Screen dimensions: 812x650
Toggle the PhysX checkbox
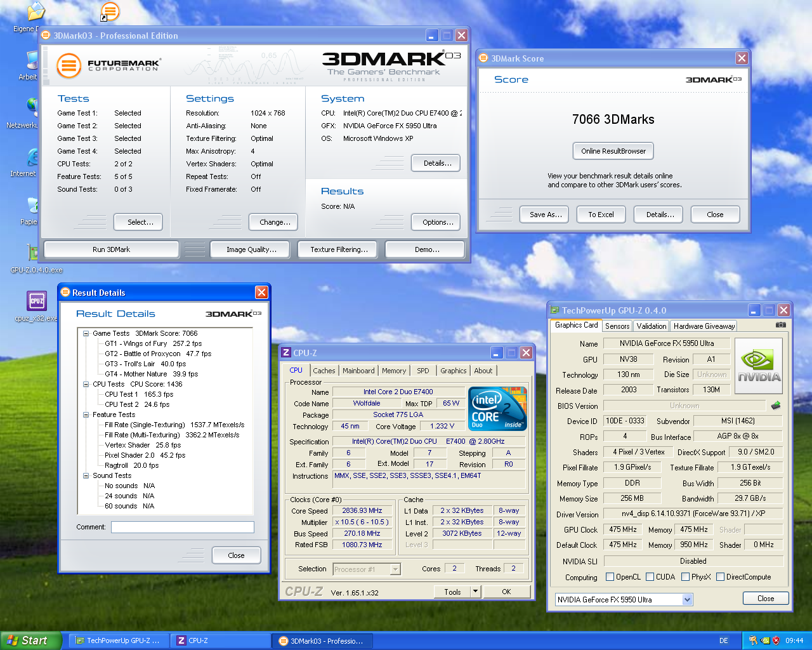click(x=685, y=577)
